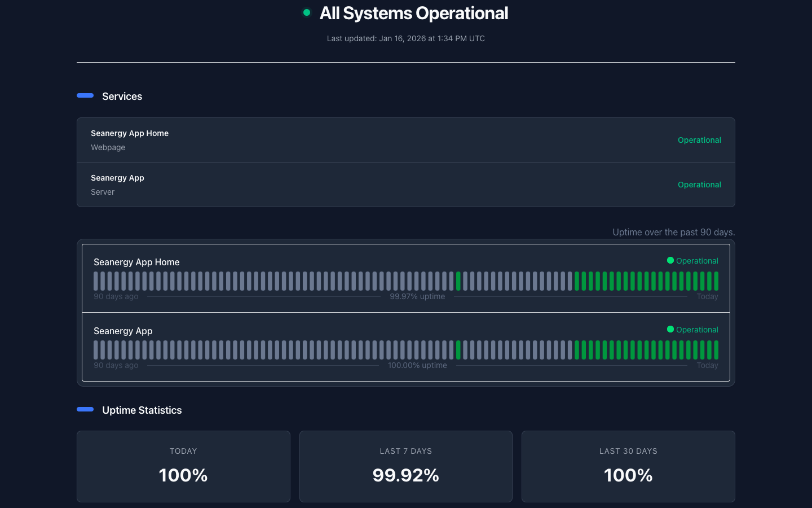Click the oldest gray bar in Seanergy App Home timeline

(x=96, y=281)
